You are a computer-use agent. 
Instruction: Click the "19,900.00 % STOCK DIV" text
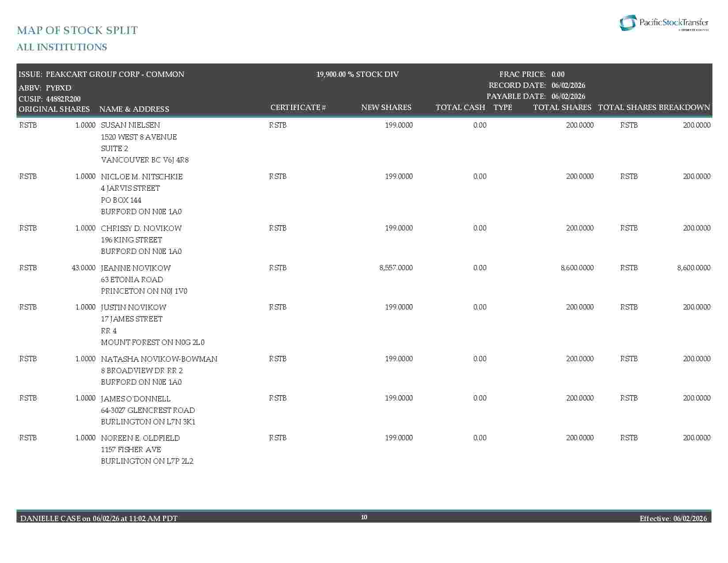(357, 74)
